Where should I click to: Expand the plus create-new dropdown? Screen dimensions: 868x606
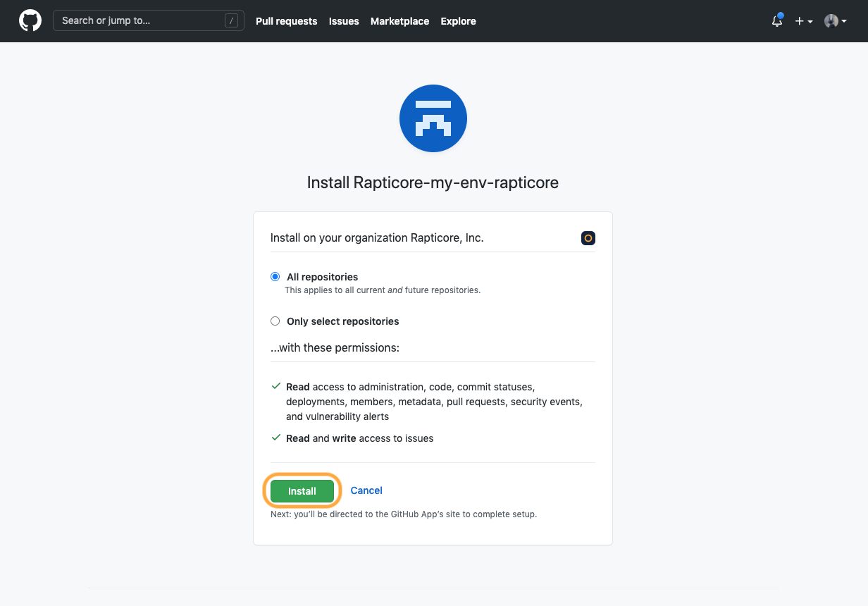pos(804,21)
